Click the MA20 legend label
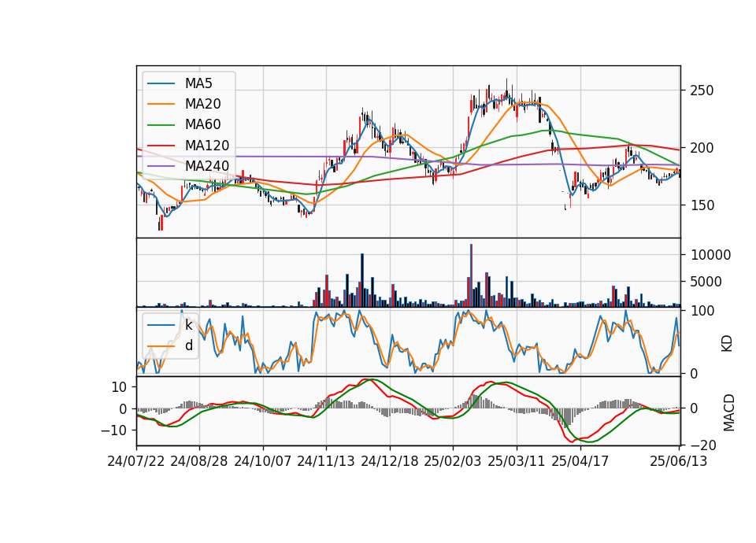 coord(202,104)
